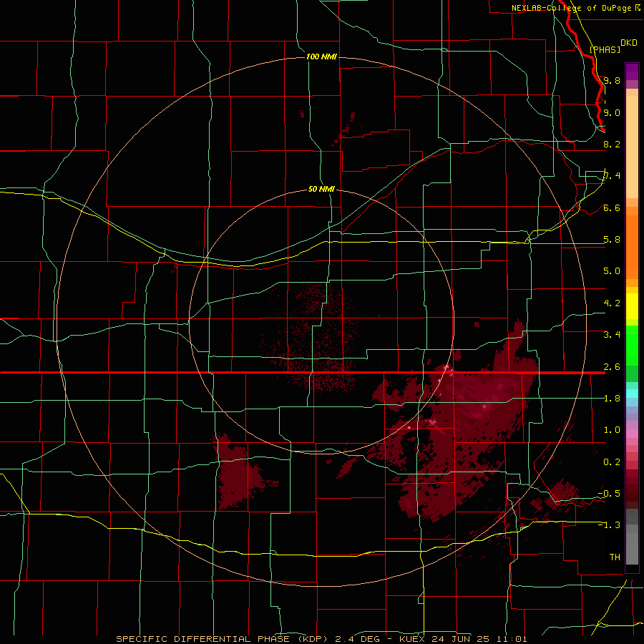
Task: Click the Specific Differential Phase KUEX caption
Action: point(321,639)
